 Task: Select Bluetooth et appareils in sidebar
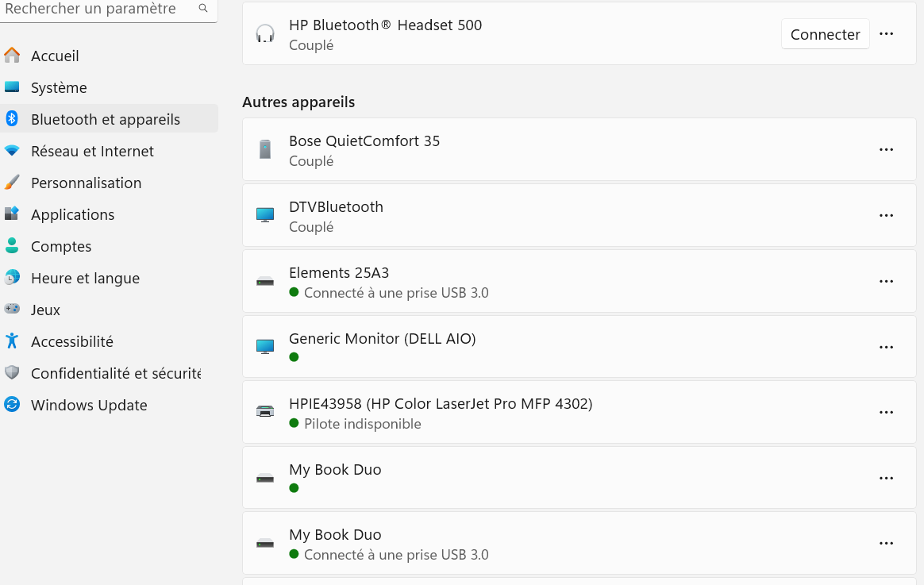(x=109, y=119)
